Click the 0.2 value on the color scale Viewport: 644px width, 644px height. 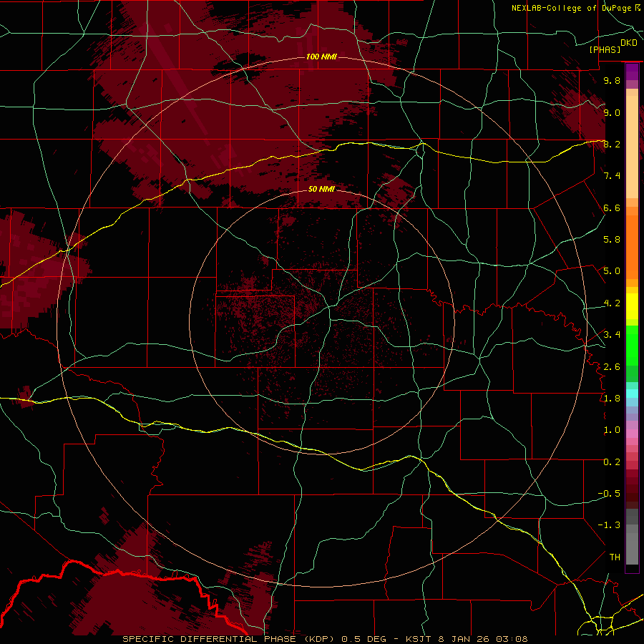[x=612, y=462]
